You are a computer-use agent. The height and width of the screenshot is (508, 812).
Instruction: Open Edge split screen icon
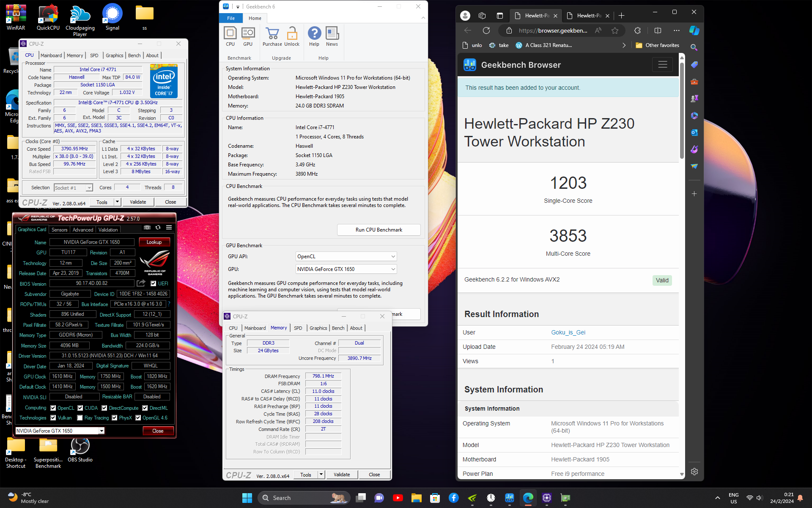(x=658, y=30)
